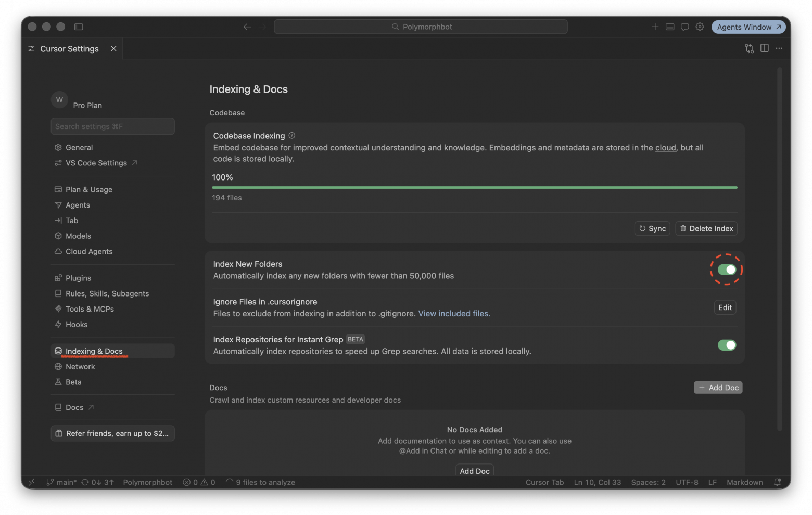This screenshot has width=812, height=515.
Task: Open the Agents Window button
Action: click(748, 27)
